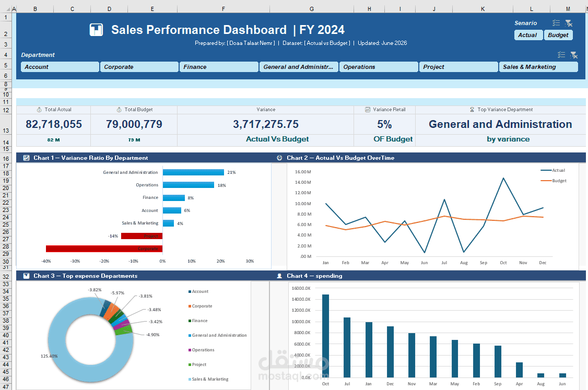The width and height of the screenshot is (588, 390).
Task: Click the 79 M label under Total Budget
Action: click(x=134, y=140)
